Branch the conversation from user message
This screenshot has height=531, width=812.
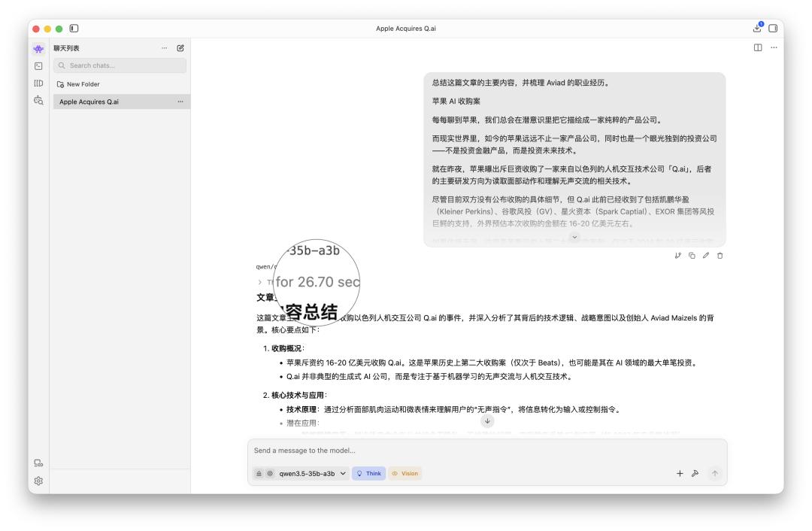[679, 256]
